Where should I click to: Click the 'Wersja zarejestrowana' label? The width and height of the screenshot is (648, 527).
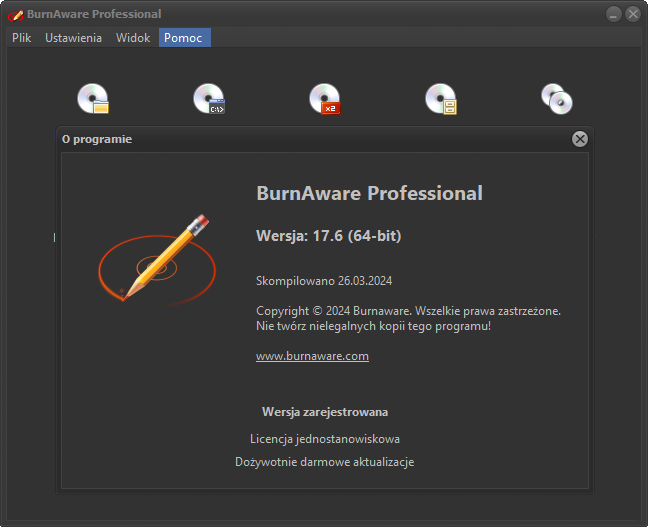[325, 412]
